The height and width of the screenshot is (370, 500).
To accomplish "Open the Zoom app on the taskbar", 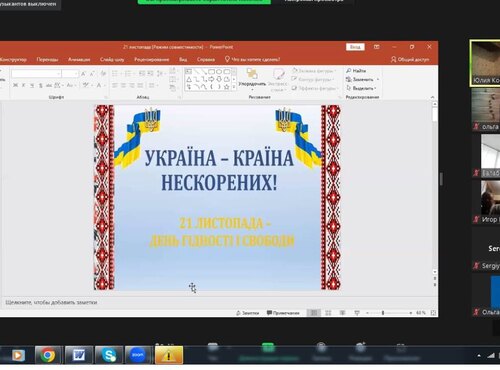I will [138, 355].
